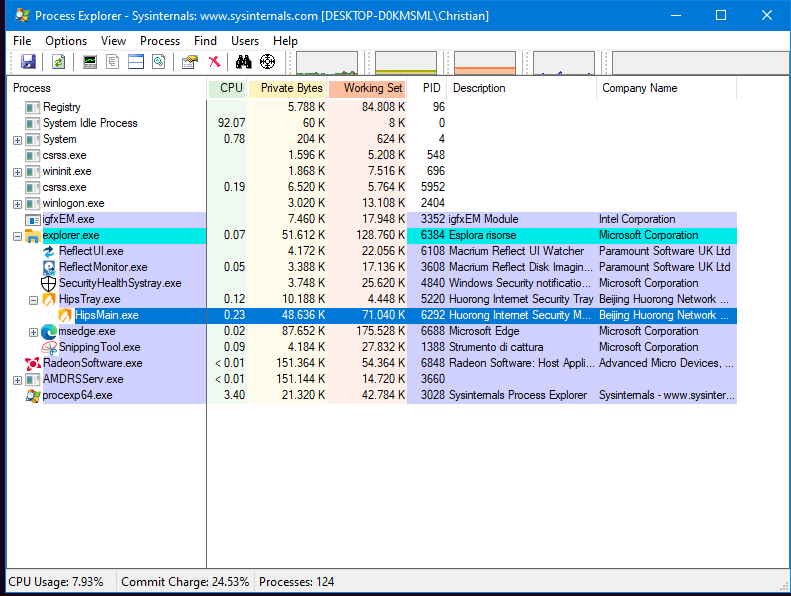Click the Properties toolbar icon
The width and height of the screenshot is (791, 596).
click(189, 62)
